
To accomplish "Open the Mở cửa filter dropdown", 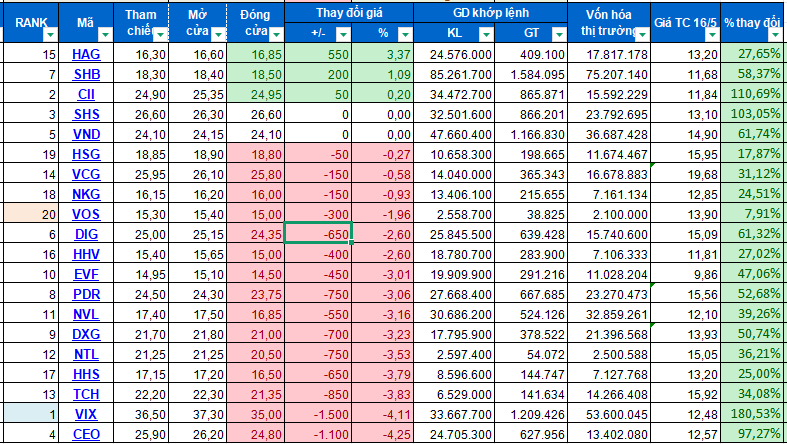I will click(x=218, y=35).
